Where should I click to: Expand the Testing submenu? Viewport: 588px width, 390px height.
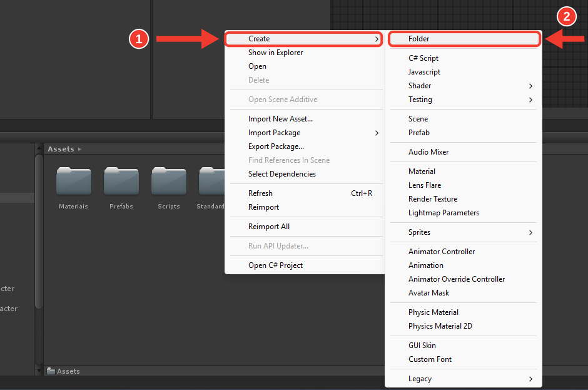coord(464,100)
